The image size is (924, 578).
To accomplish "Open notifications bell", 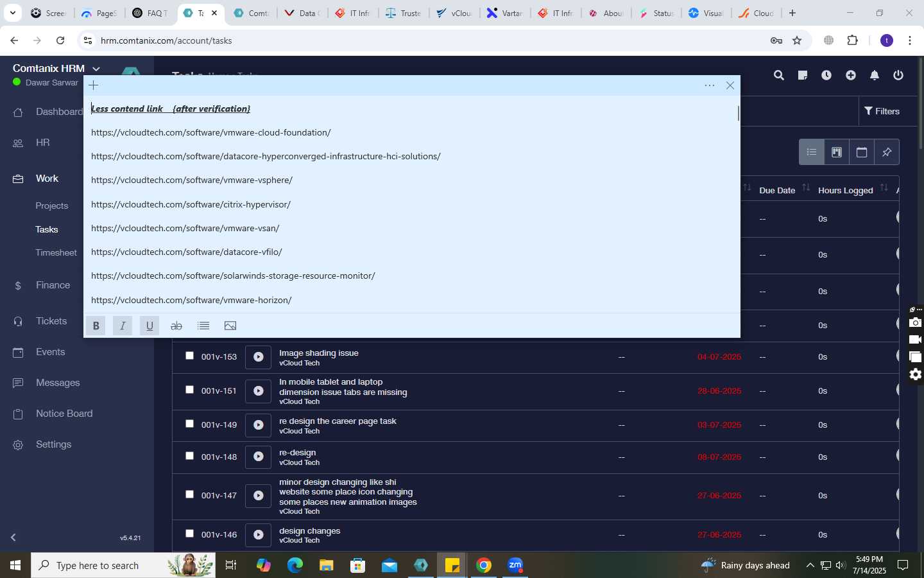I will [x=875, y=75].
